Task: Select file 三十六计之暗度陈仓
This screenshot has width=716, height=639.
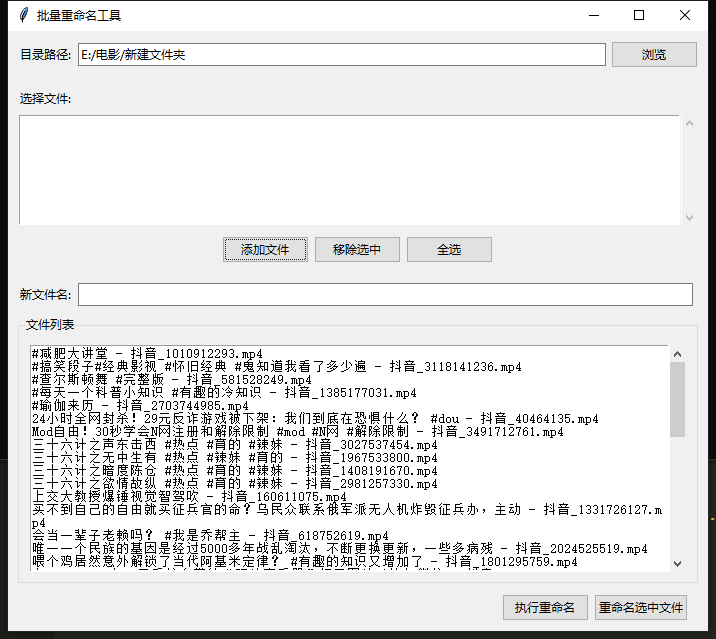Action: pos(234,471)
